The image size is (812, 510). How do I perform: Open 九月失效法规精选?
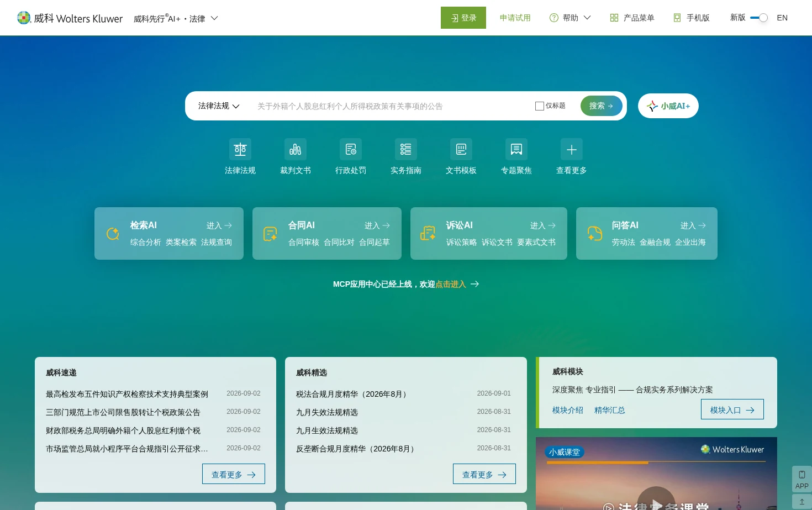(x=327, y=412)
